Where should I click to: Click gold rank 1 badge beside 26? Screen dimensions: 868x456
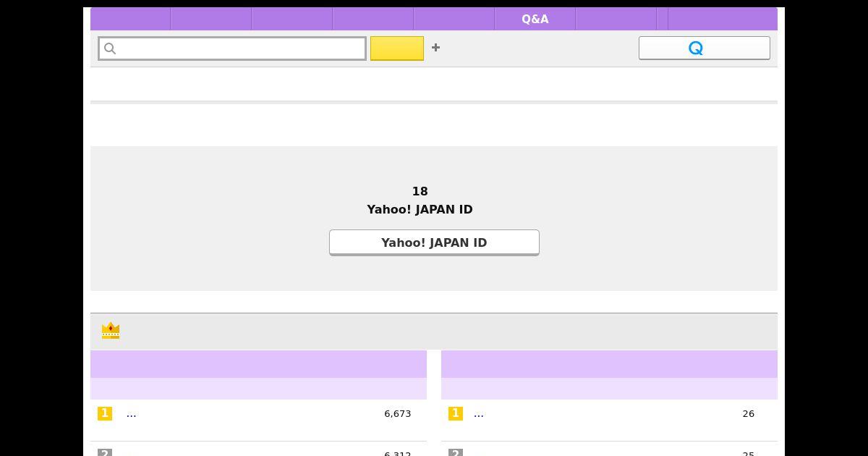coord(456,413)
